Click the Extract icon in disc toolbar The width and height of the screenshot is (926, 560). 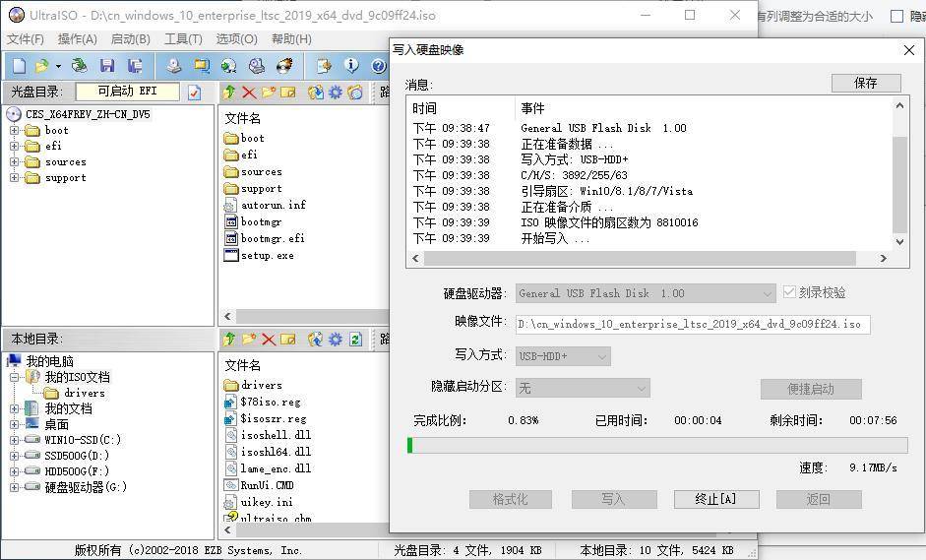[316, 92]
